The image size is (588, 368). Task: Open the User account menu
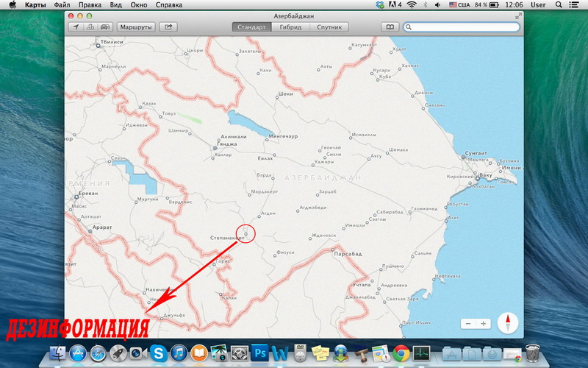point(538,5)
